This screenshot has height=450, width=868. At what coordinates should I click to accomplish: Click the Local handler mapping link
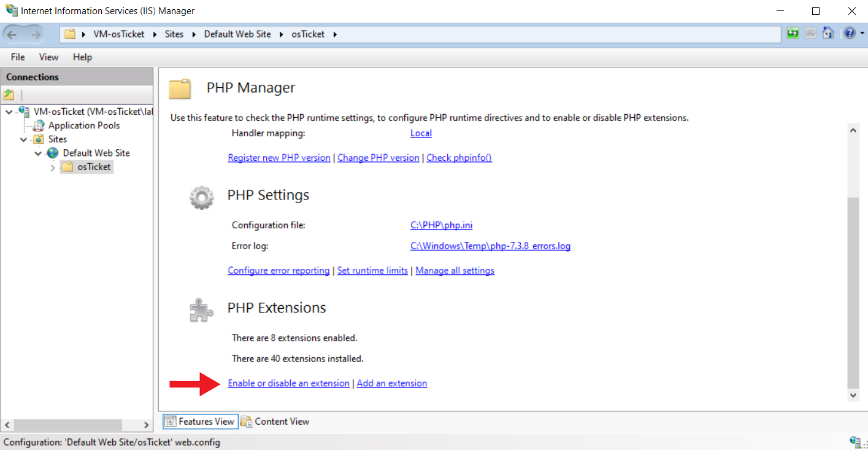coord(421,133)
